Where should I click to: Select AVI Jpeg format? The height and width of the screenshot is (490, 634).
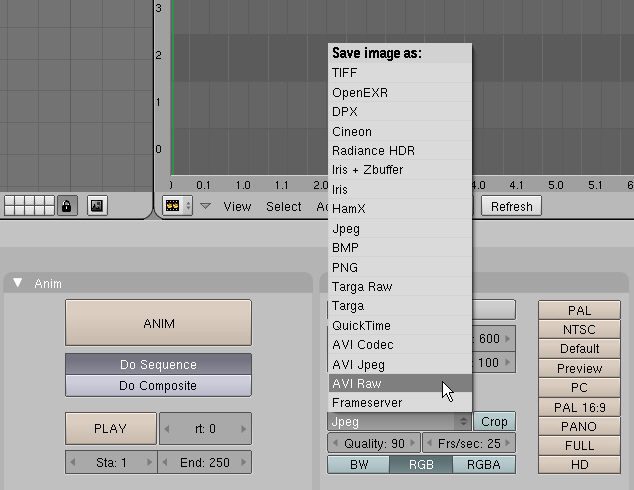pyautogui.click(x=400, y=364)
